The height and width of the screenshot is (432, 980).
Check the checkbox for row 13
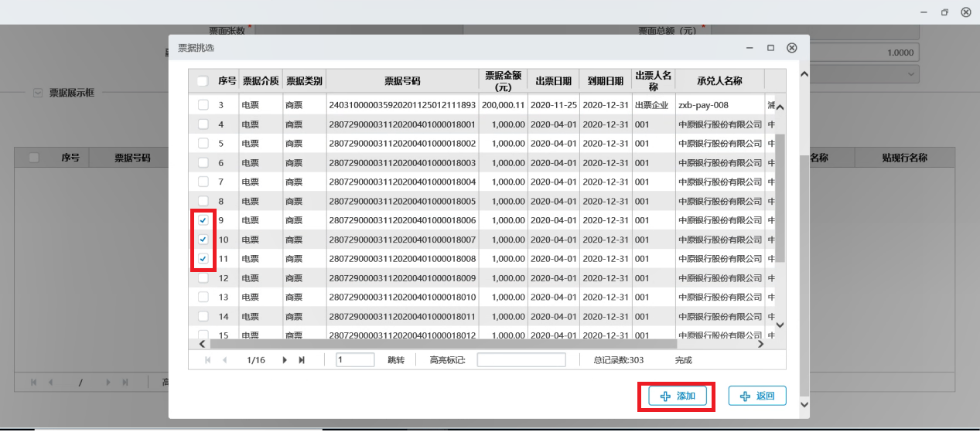click(x=203, y=297)
